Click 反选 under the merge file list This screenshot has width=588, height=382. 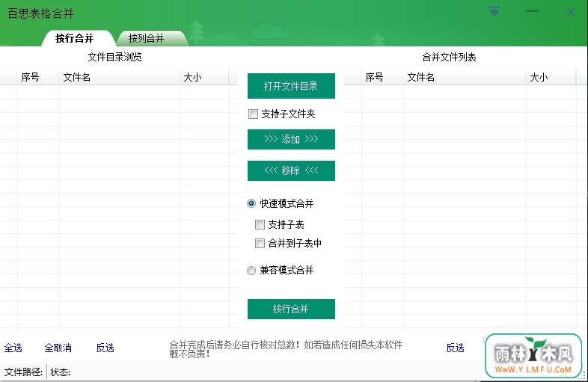[456, 348]
